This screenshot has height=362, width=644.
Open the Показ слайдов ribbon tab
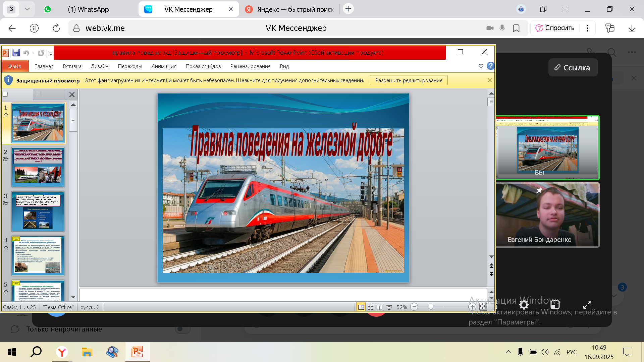(x=203, y=66)
